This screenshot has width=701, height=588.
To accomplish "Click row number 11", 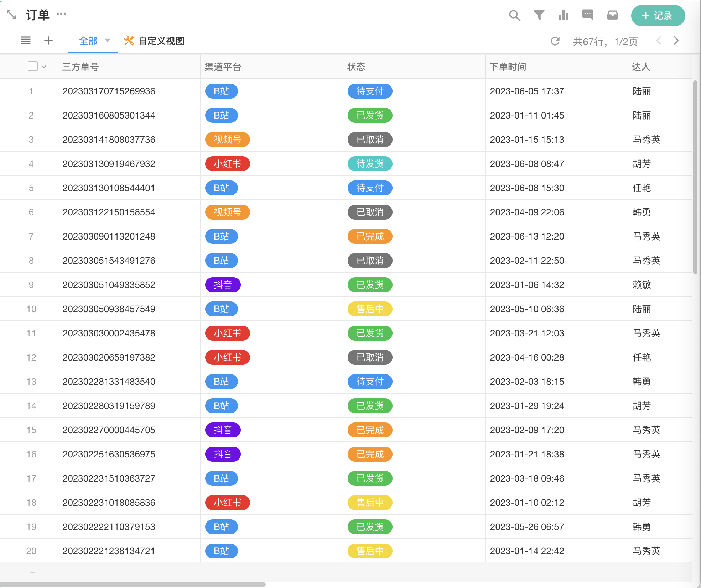I will 31,333.
